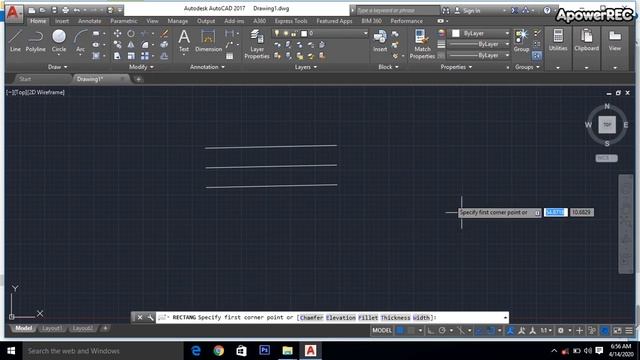Viewport: 640px width, 360px height.
Task: Select the Rotate tool in Modify panel
Action: pos(131,33)
